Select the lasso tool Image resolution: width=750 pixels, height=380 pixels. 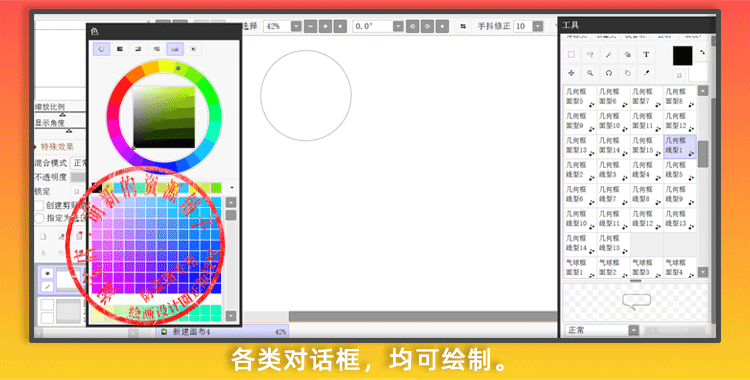pyautogui.click(x=590, y=55)
